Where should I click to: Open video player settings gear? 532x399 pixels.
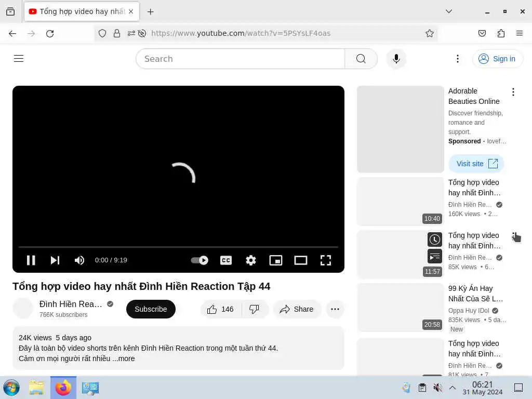coord(251,260)
